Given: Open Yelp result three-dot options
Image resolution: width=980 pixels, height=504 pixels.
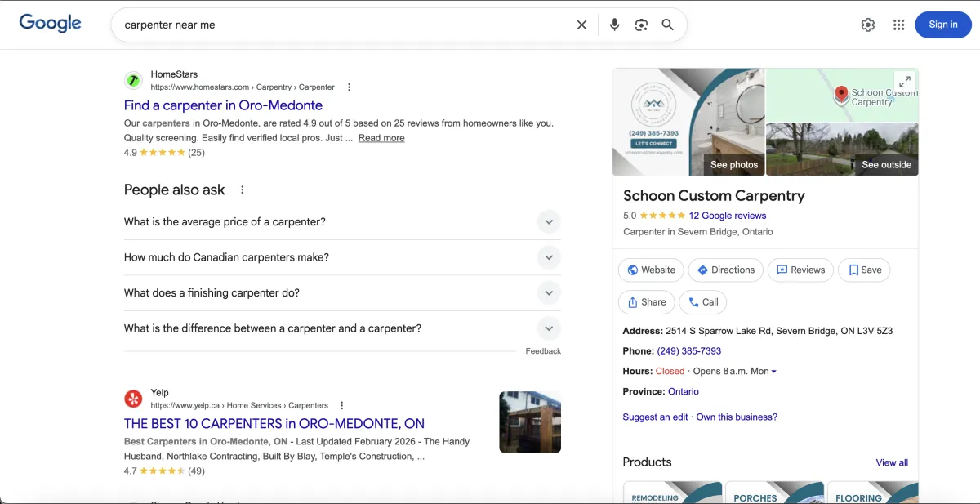Looking at the screenshot, I should pyautogui.click(x=342, y=405).
